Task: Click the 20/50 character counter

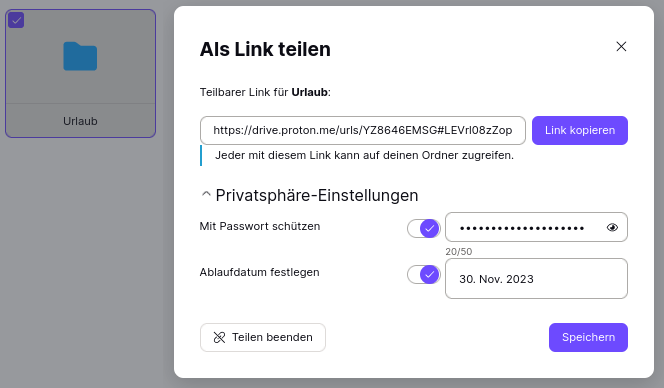Action: [459, 251]
